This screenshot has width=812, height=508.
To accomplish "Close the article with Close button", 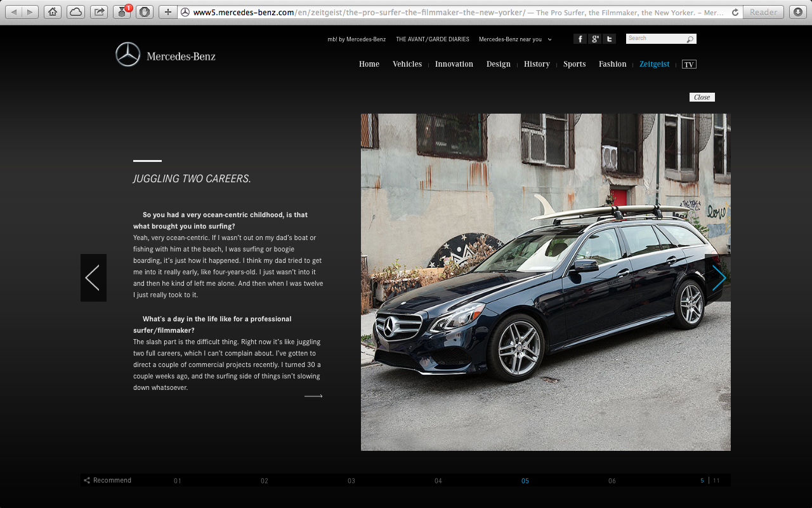I will (702, 97).
